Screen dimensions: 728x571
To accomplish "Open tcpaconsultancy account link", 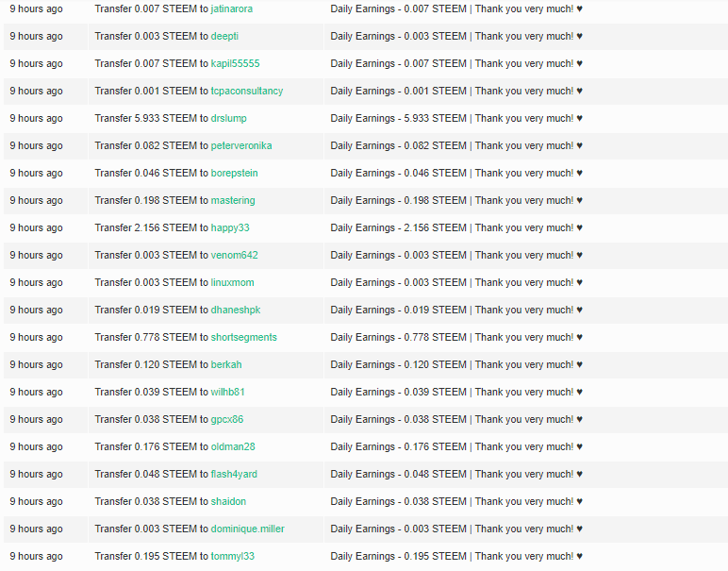I will point(247,91).
